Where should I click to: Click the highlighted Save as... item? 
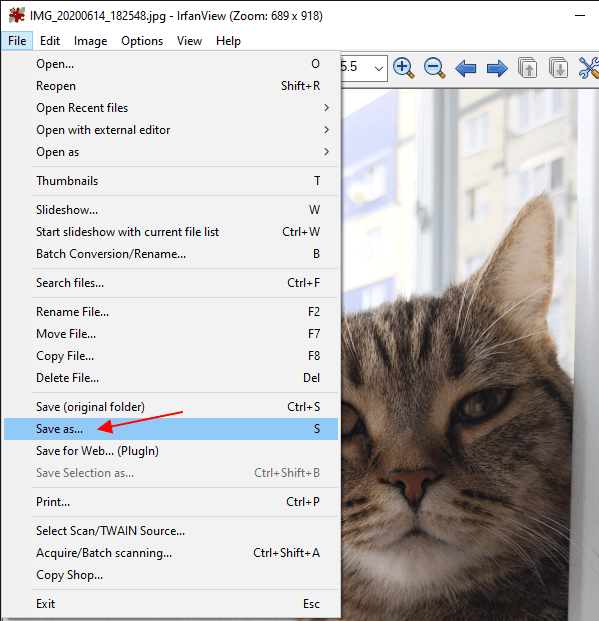[x=171, y=429]
